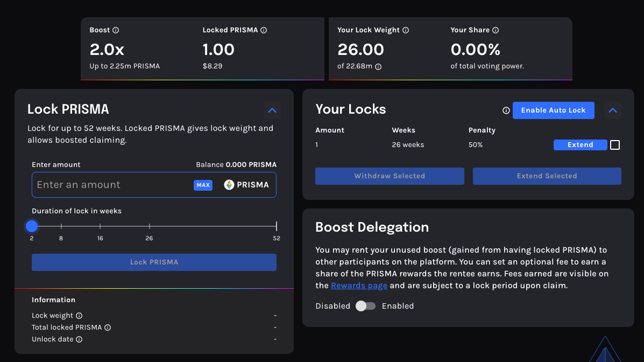Viewport: 644px width, 362px height.
Task: Click the 26.00 lock weight value
Action: (360, 50)
